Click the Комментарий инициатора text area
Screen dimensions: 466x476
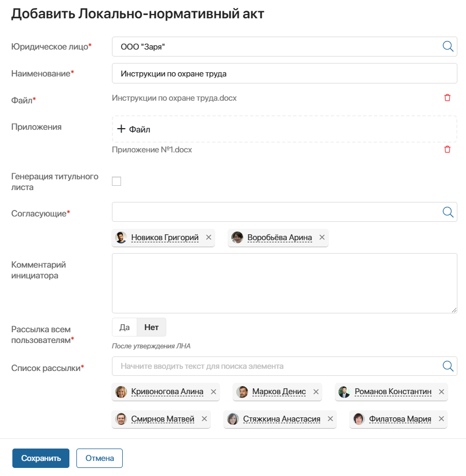pyautogui.click(x=284, y=283)
